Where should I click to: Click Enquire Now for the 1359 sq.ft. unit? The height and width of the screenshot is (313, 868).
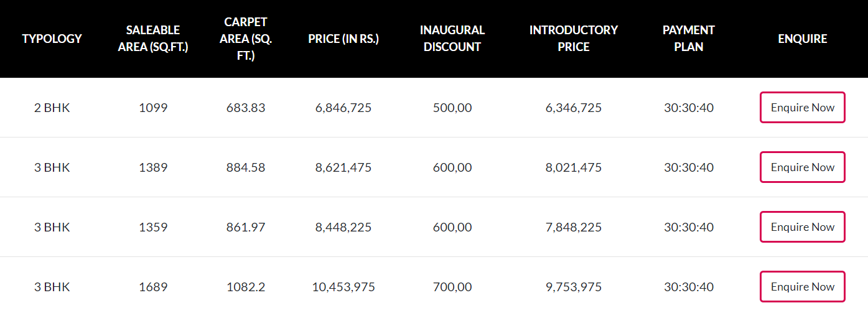[x=802, y=227]
